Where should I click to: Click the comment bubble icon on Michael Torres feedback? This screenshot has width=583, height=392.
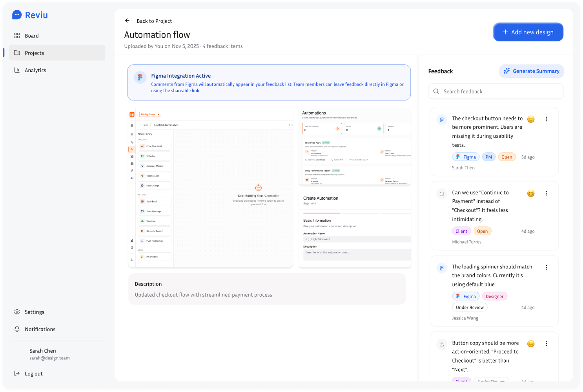(x=442, y=194)
